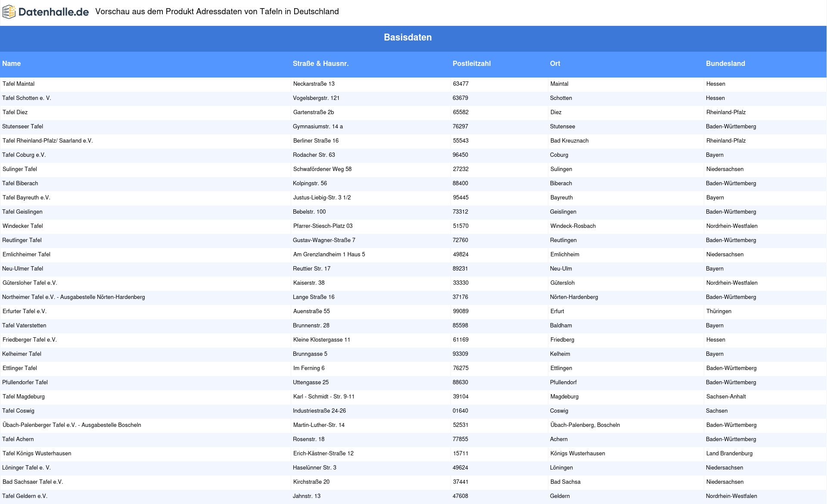The height and width of the screenshot is (504, 827).
Task: Click Tafel Königs Wusterhausen name
Action: coord(37,454)
